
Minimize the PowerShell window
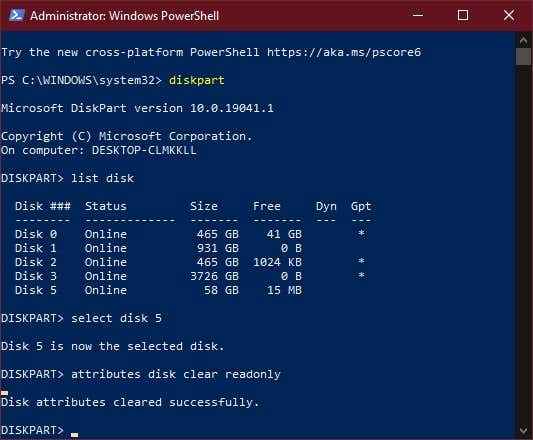418,15
